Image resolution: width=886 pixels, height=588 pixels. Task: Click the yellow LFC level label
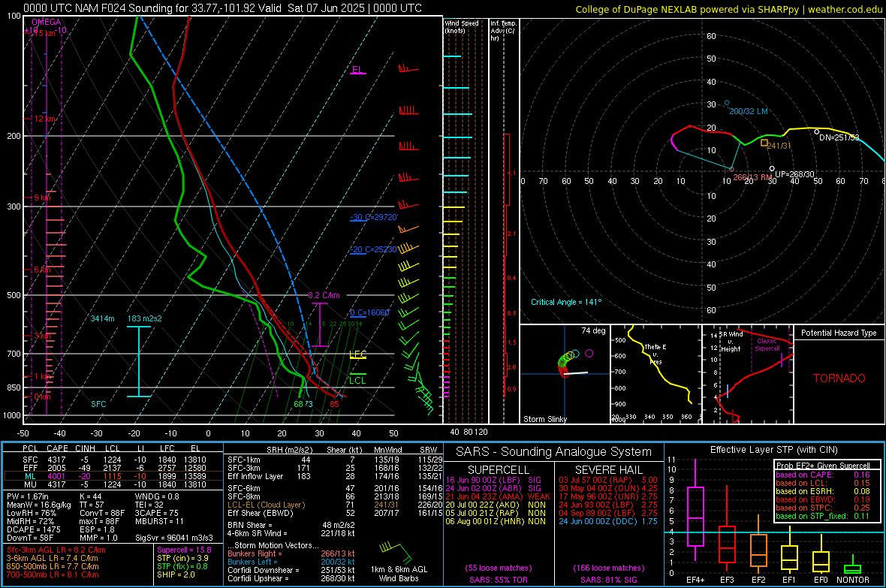point(357,355)
